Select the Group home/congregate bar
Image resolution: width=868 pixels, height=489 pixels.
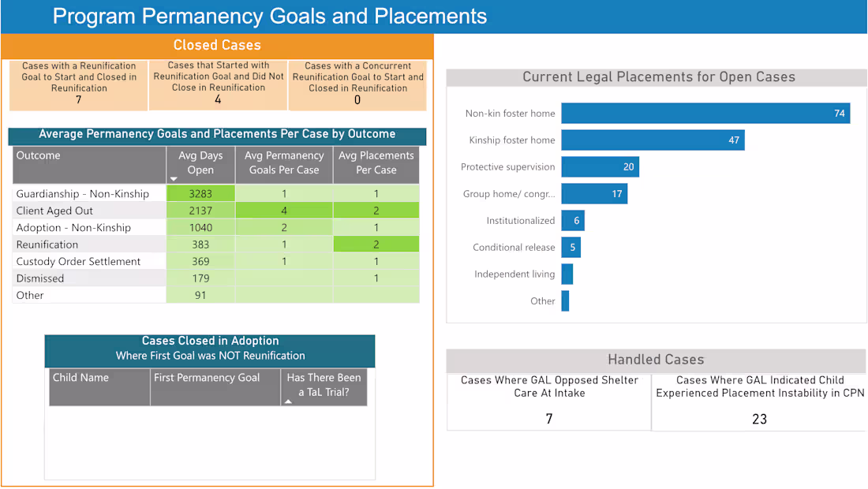(594, 193)
